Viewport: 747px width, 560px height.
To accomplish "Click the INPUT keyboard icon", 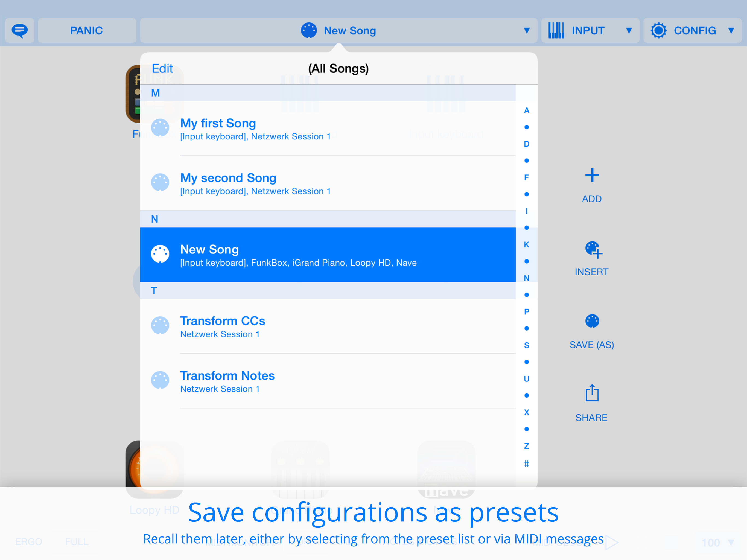I will 556,30.
